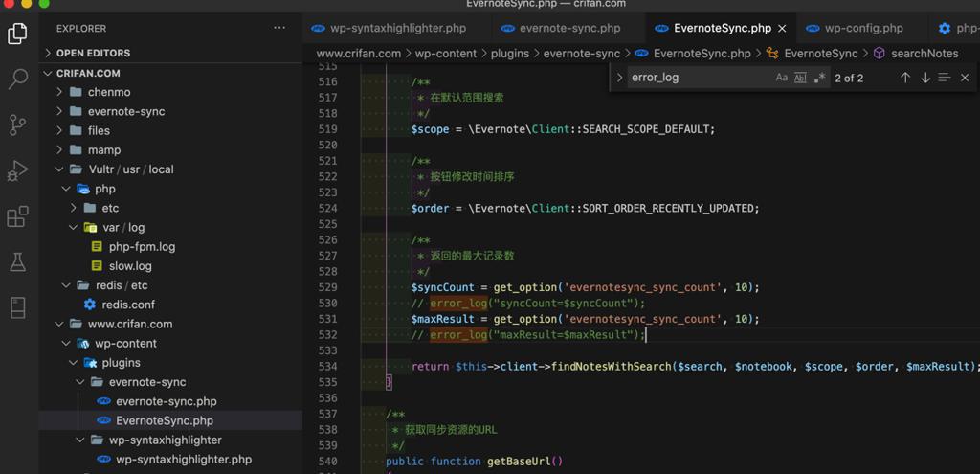
Task: Click SEARCH_SCOPE_DEFAULT constant
Action: [646, 129]
